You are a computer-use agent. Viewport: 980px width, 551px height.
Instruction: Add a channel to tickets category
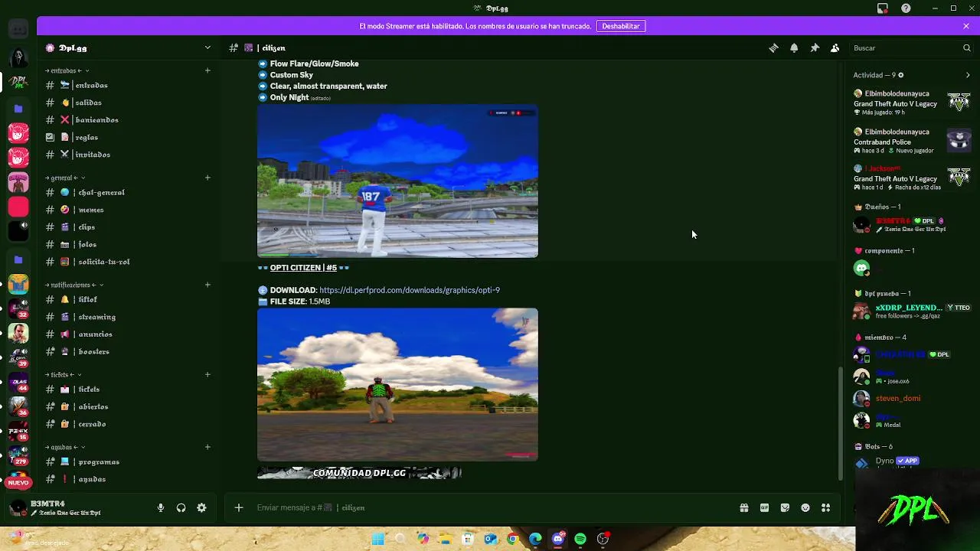pyautogui.click(x=207, y=374)
